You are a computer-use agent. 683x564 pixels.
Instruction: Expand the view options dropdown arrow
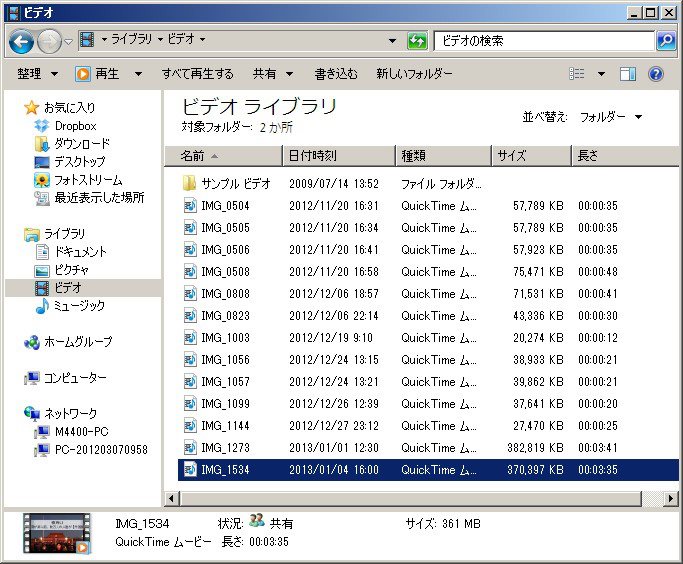[x=601, y=74]
